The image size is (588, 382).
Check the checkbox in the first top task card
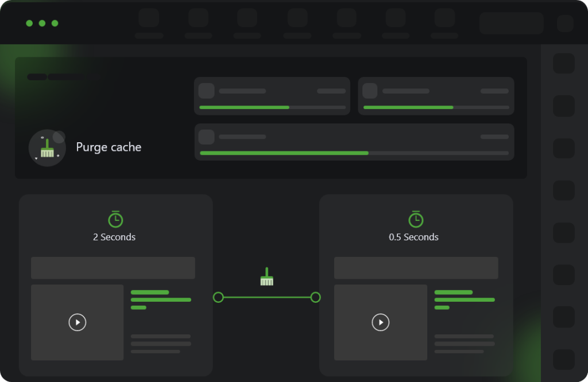(x=206, y=90)
